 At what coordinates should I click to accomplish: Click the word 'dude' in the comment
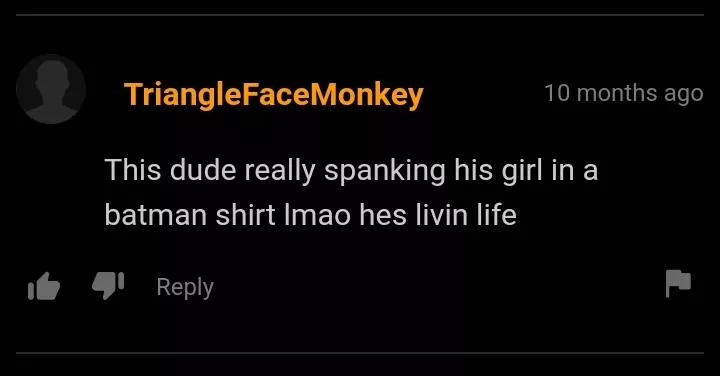click(x=203, y=170)
